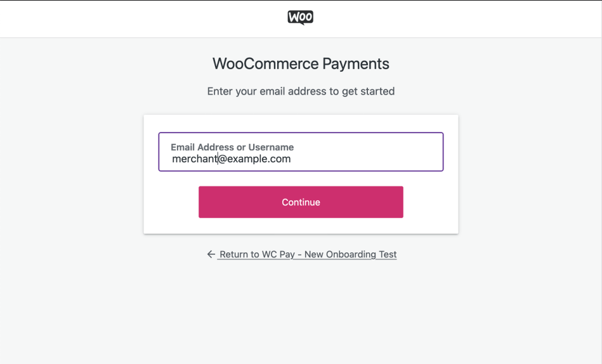
Task: Click the word 'example' in the email field
Action: click(244, 159)
